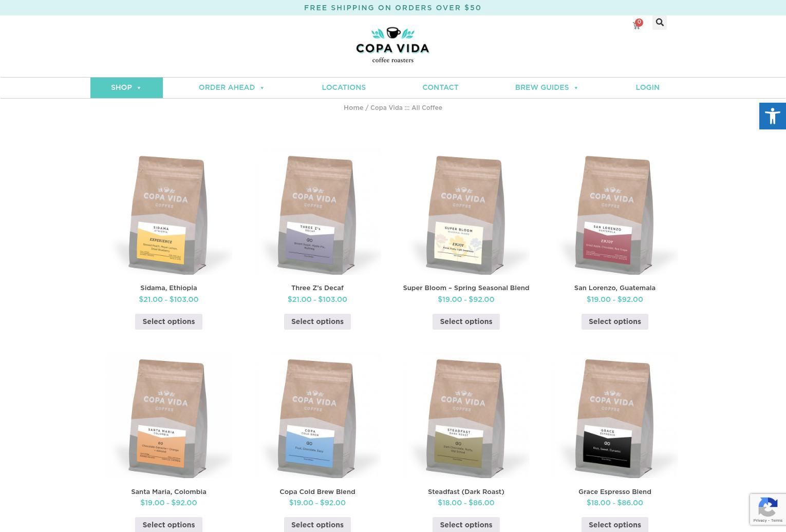786x532 pixels.
Task: Select options for Sidama, Ethiopia
Action: click(169, 321)
